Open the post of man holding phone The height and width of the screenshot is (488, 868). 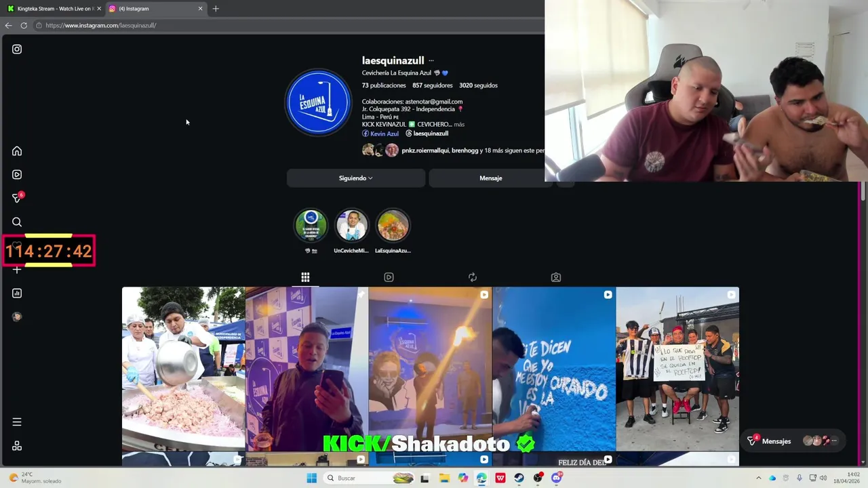pyautogui.click(x=307, y=369)
